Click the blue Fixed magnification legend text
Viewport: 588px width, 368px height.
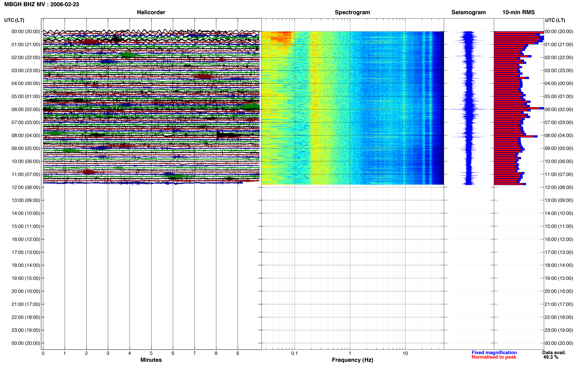coord(494,352)
